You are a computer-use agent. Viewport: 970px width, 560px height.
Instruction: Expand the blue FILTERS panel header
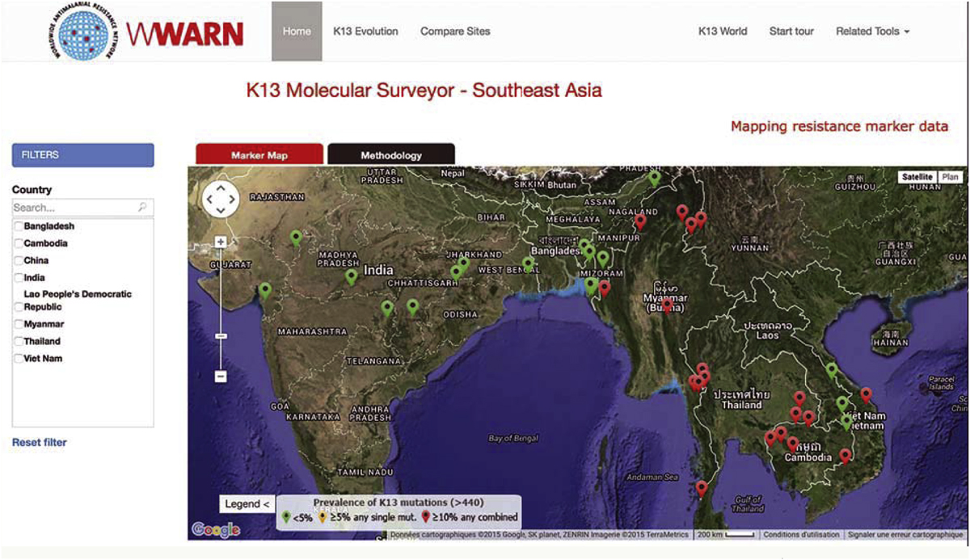coord(82,155)
